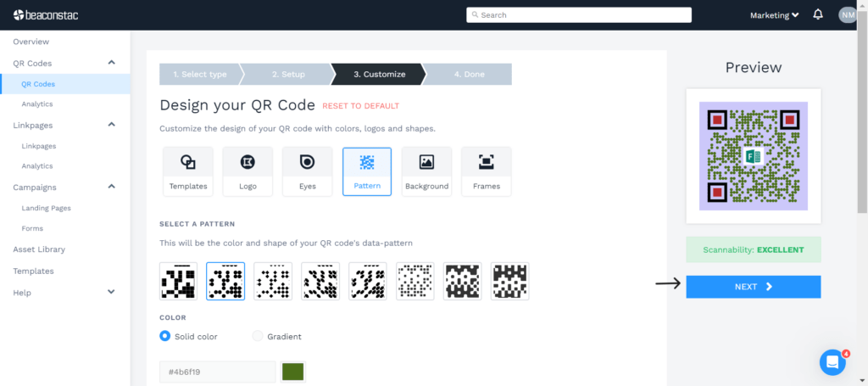
Task: Click the QR code preview image
Action: coord(754,156)
